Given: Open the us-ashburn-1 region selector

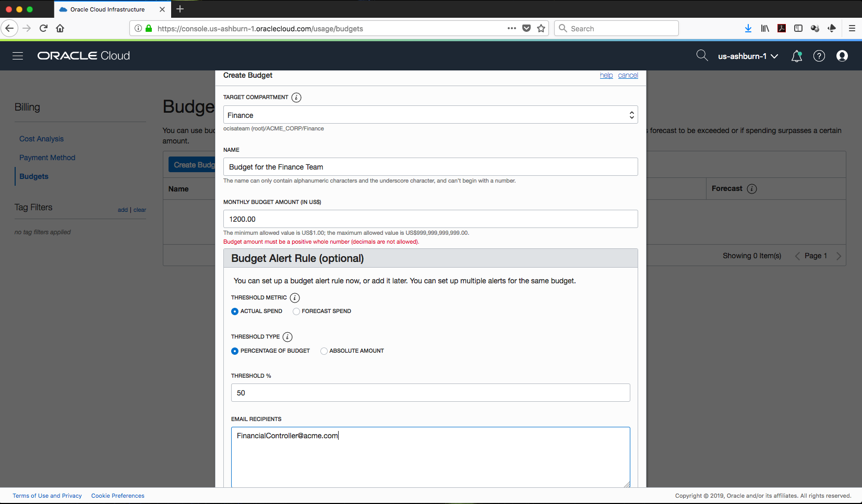Looking at the screenshot, I should point(748,56).
